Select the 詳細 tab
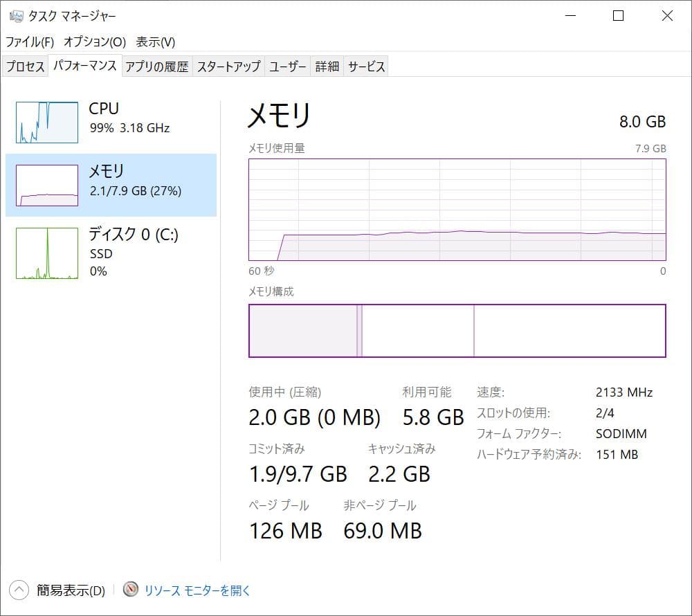 (x=327, y=65)
